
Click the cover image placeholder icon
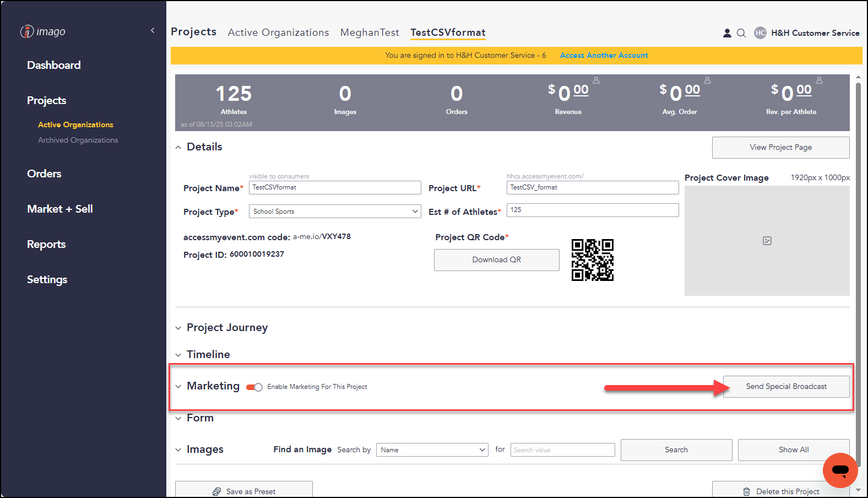click(767, 241)
